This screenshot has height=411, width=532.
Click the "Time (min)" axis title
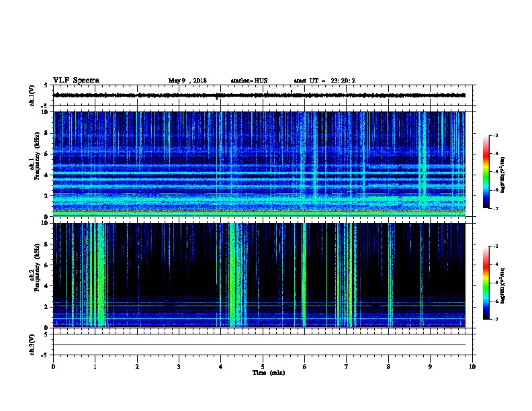click(269, 373)
